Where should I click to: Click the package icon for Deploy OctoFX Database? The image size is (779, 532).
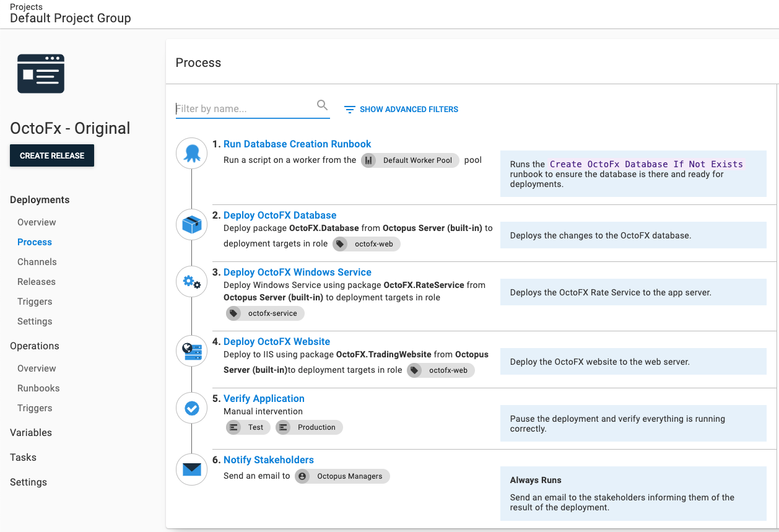(x=191, y=224)
